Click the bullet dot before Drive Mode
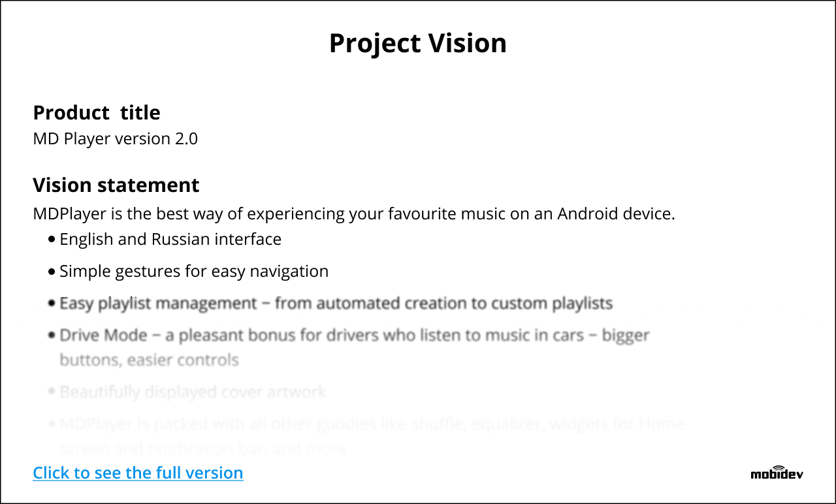 52,336
